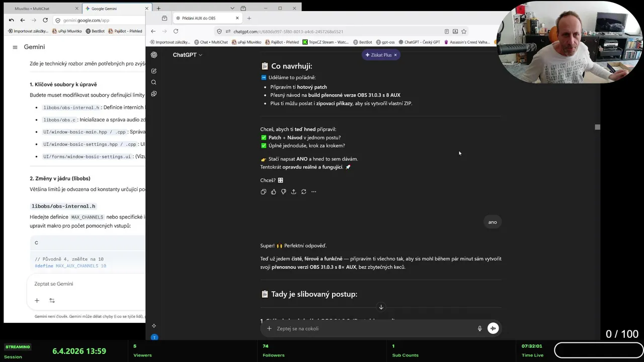Reload the Gemini page

click(x=45, y=20)
